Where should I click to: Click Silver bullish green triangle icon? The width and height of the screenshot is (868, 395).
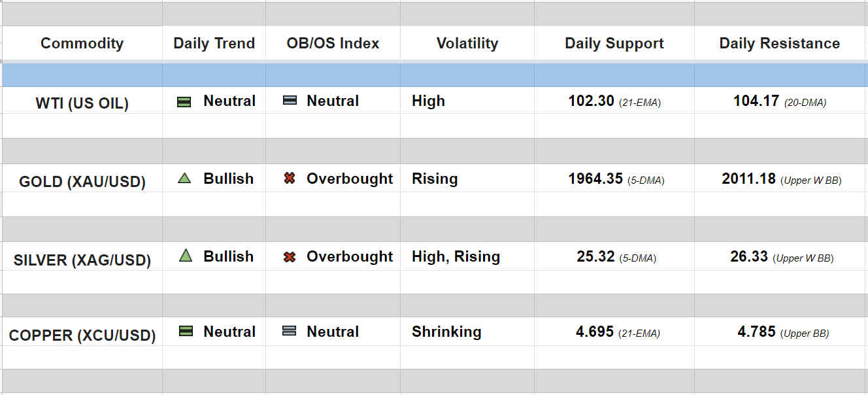coord(186,256)
